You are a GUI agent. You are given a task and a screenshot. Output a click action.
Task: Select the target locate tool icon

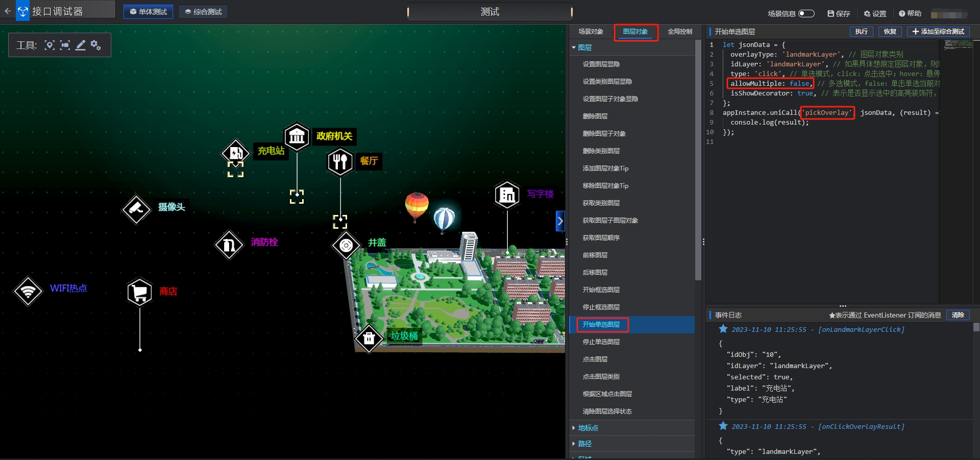pyautogui.click(x=50, y=45)
